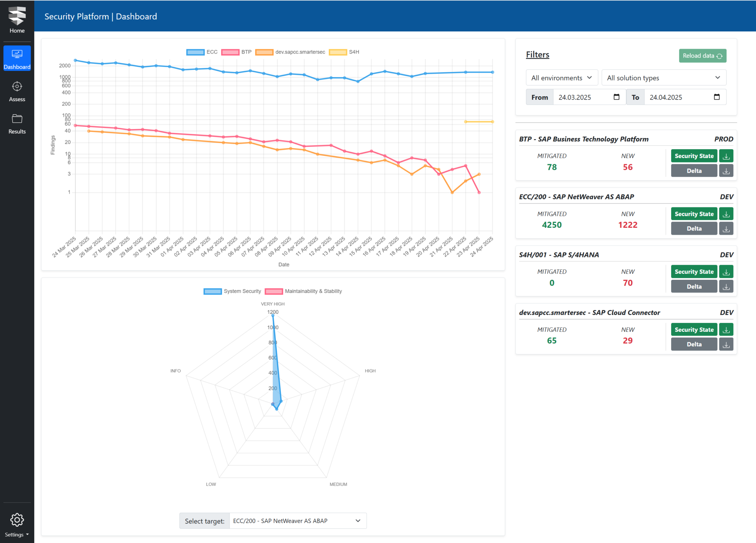756x543 pixels.
Task: Open Security State for dev.sapcc.smartersec
Action: click(x=694, y=329)
